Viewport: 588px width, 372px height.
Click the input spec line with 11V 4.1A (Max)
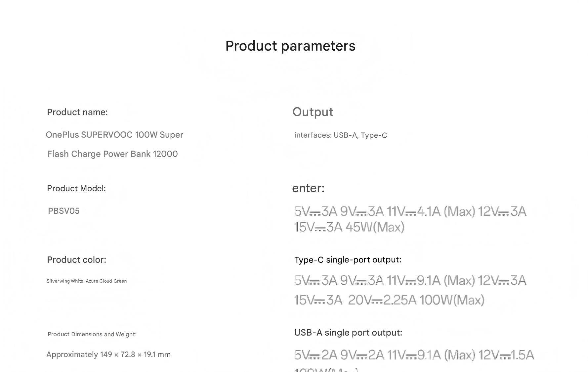[410, 211]
